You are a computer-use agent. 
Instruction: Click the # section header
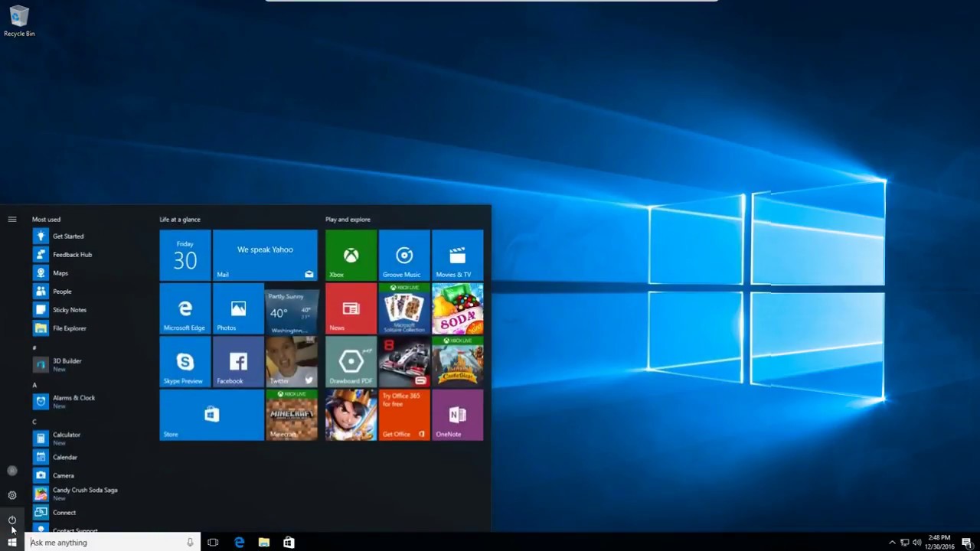[34, 347]
